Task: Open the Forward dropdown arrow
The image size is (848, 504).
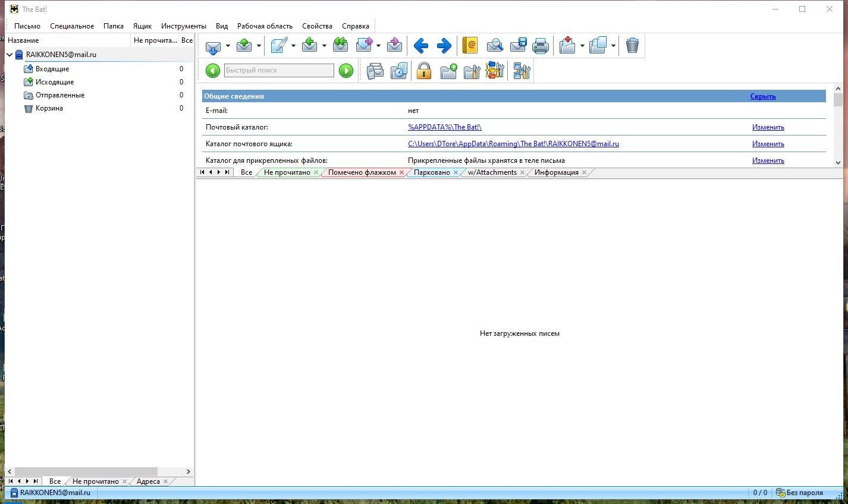Action: 378,46
